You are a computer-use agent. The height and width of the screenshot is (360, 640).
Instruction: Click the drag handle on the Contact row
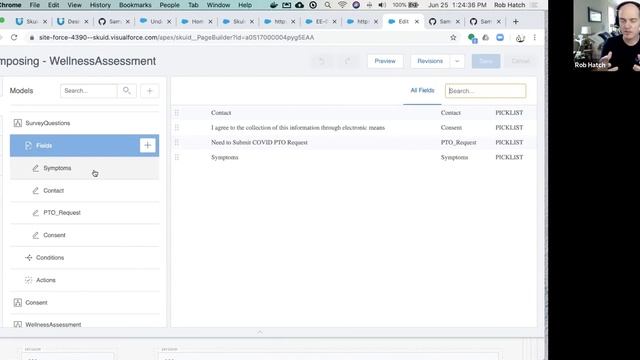point(177,113)
